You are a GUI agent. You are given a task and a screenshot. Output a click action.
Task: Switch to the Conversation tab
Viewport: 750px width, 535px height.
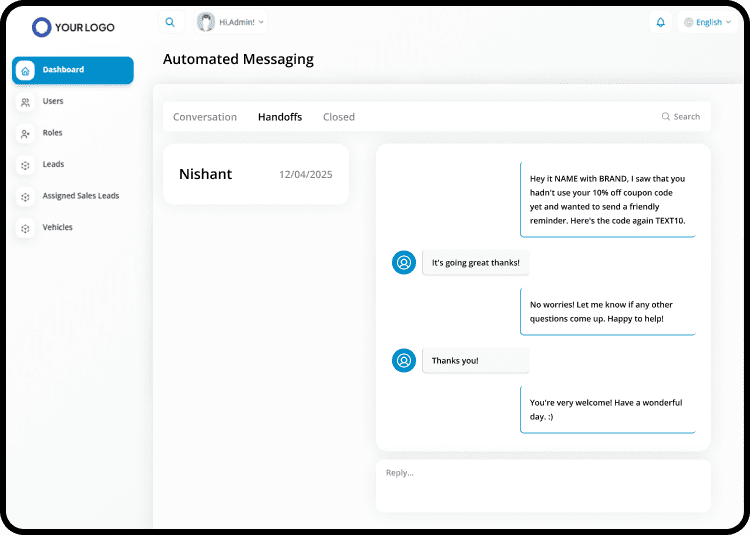coord(205,117)
